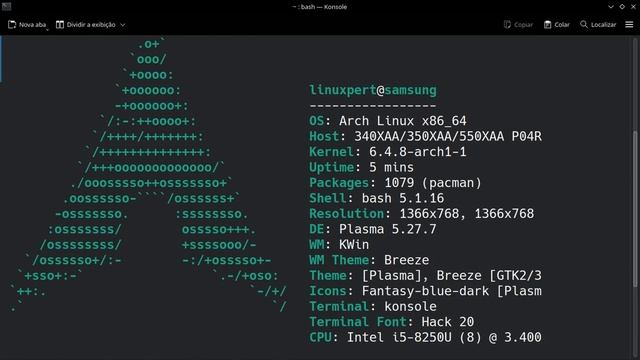Click the Packages value 1079 (pacman)

(x=433, y=183)
